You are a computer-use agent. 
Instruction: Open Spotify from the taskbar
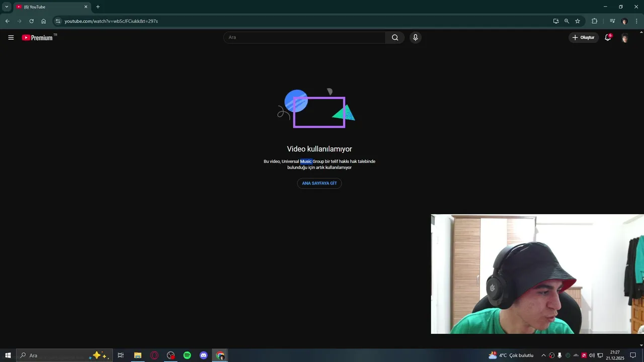[x=187, y=355]
